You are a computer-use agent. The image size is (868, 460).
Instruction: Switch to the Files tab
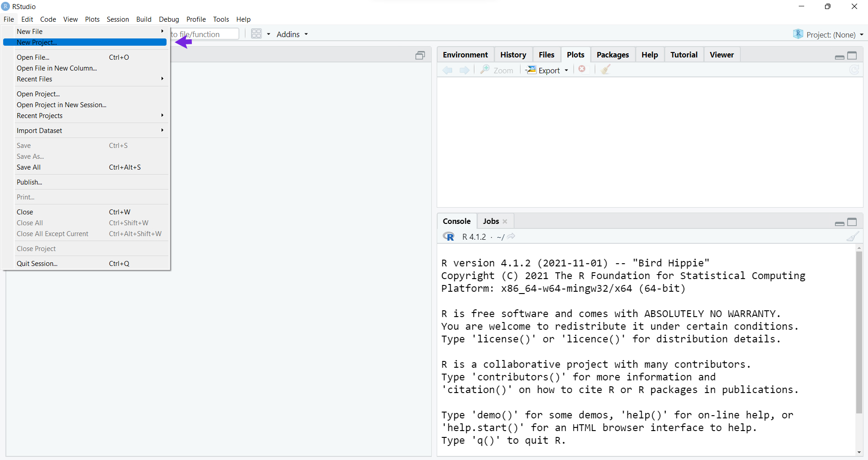pos(546,55)
